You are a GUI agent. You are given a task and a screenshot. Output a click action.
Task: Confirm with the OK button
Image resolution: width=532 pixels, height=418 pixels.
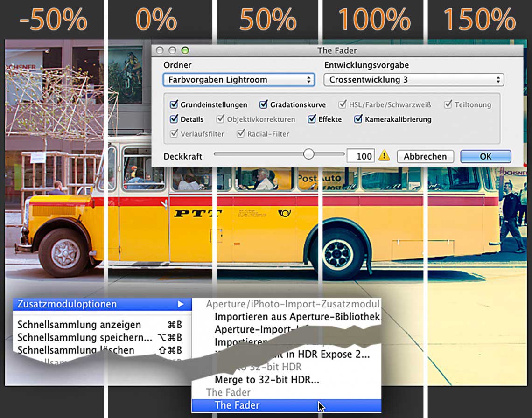coord(485,156)
